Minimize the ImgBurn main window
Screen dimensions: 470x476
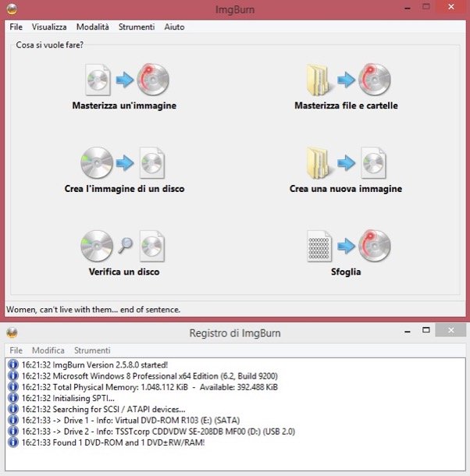408,8
